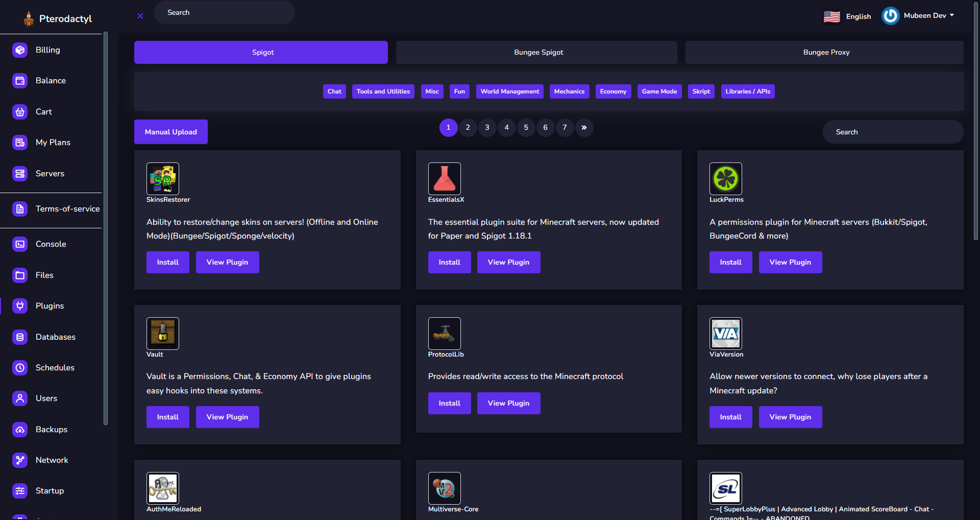Go to next pages with double-chevron
This screenshot has width=980, height=520.
click(584, 128)
